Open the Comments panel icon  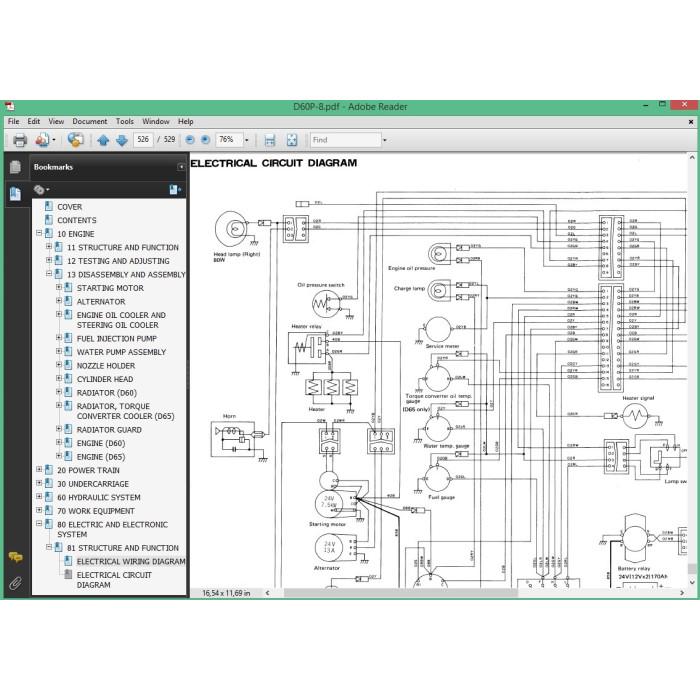point(15,557)
